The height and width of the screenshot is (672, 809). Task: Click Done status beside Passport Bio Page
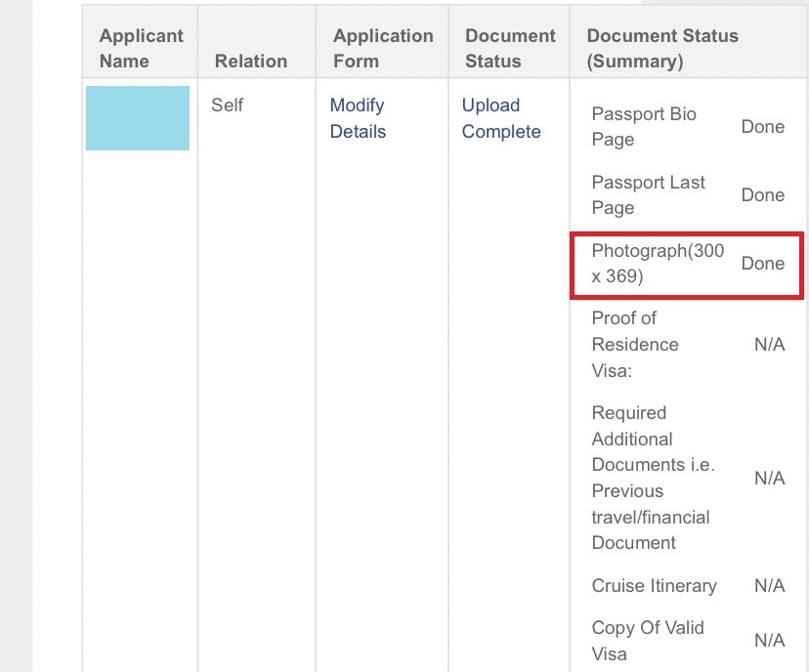762,127
